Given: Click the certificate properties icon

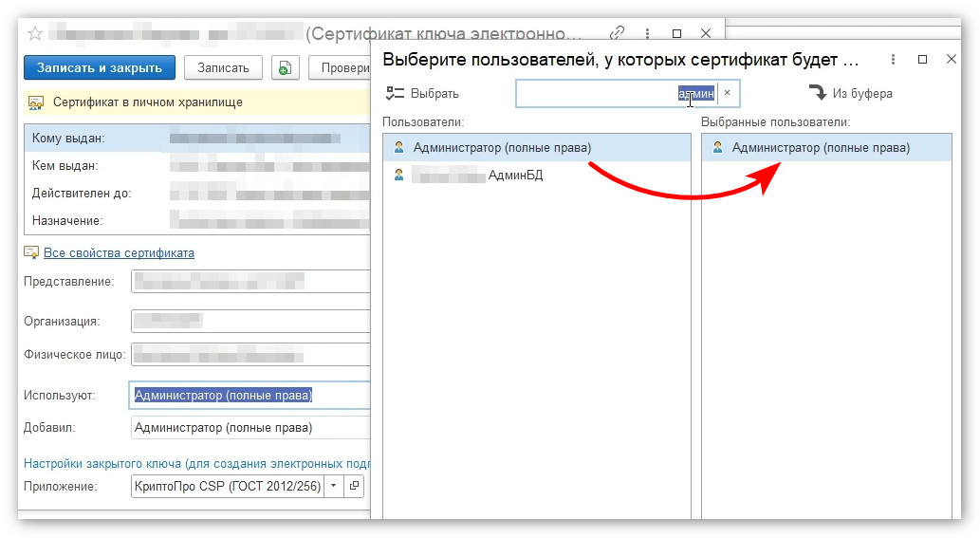Looking at the screenshot, I should [31, 252].
